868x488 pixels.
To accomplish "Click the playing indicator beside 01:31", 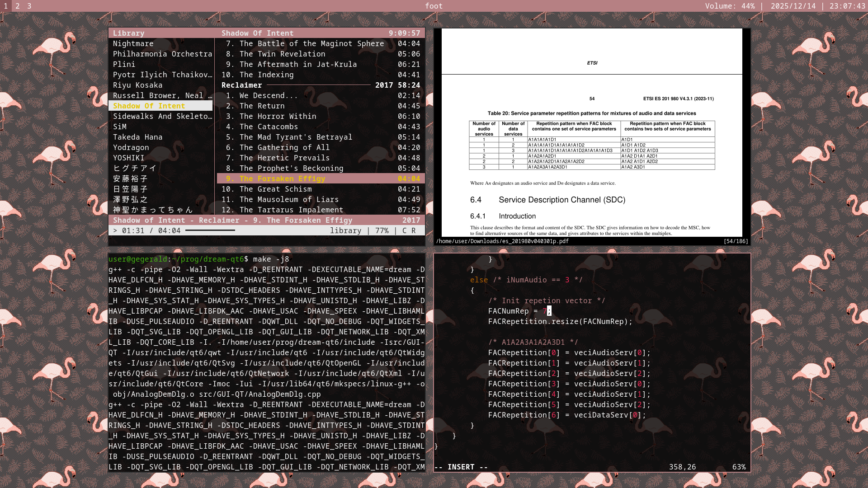I will [x=115, y=230].
